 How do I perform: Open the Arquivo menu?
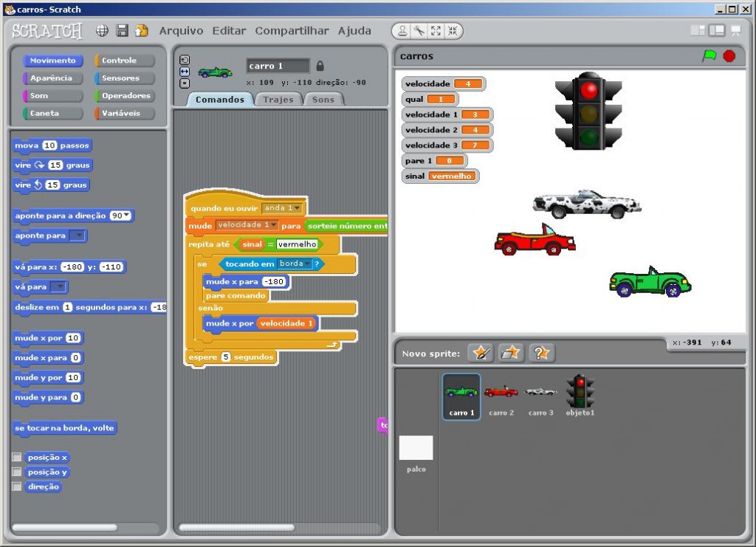[x=181, y=31]
